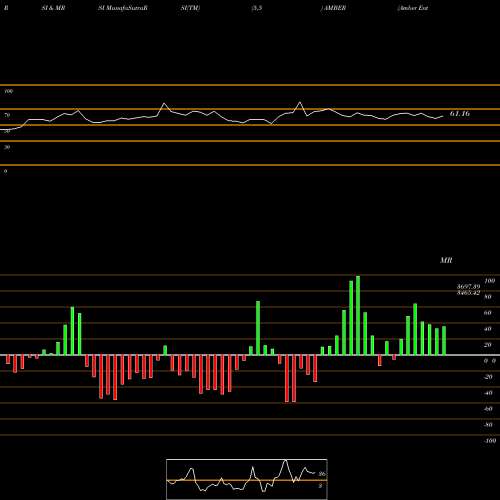The height and width of the screenshot is (500, 500).
Task: Click the RSI value 61.16 label
Action: tap(460, 114)
